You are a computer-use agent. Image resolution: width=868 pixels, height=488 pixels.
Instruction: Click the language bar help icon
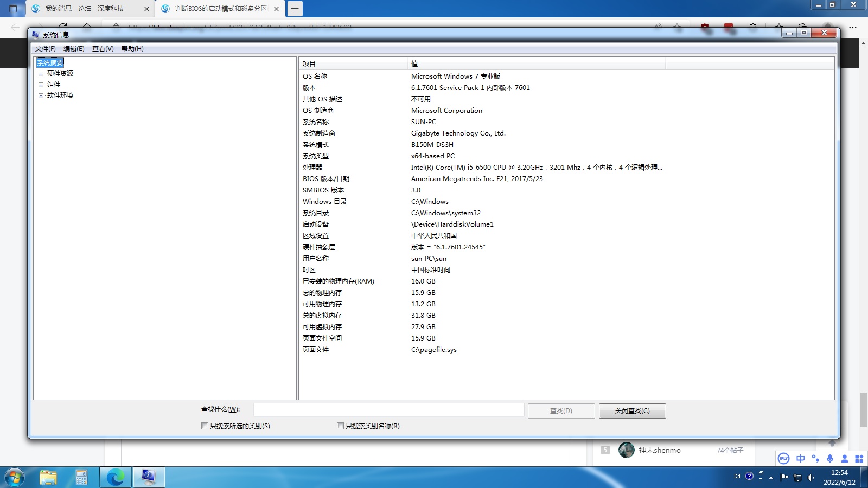pos(749,476)
